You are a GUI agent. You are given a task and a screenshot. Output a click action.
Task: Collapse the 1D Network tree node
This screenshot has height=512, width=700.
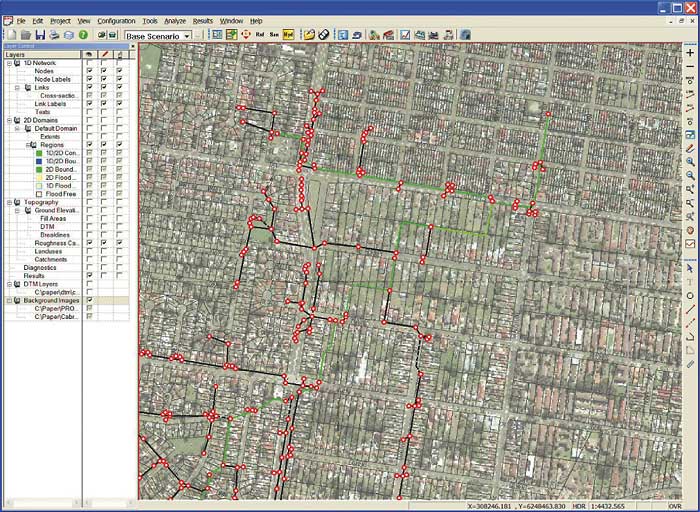(9, 63)
